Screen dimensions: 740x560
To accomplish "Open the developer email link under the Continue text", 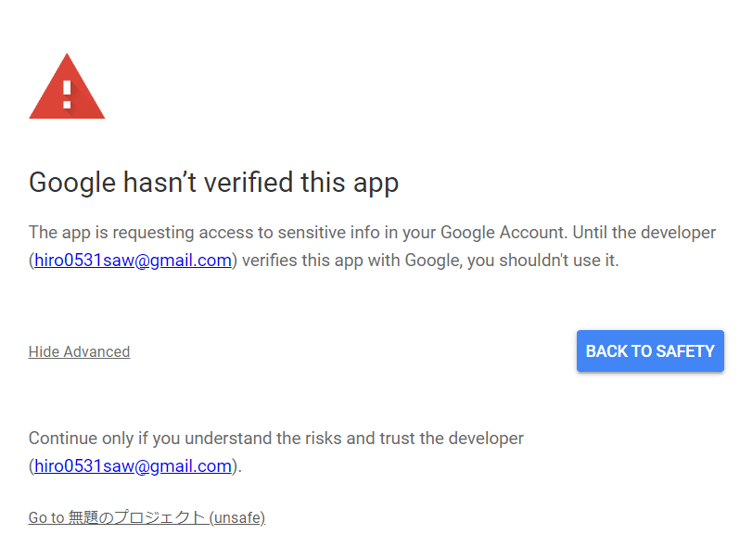I will click(133, 466).
